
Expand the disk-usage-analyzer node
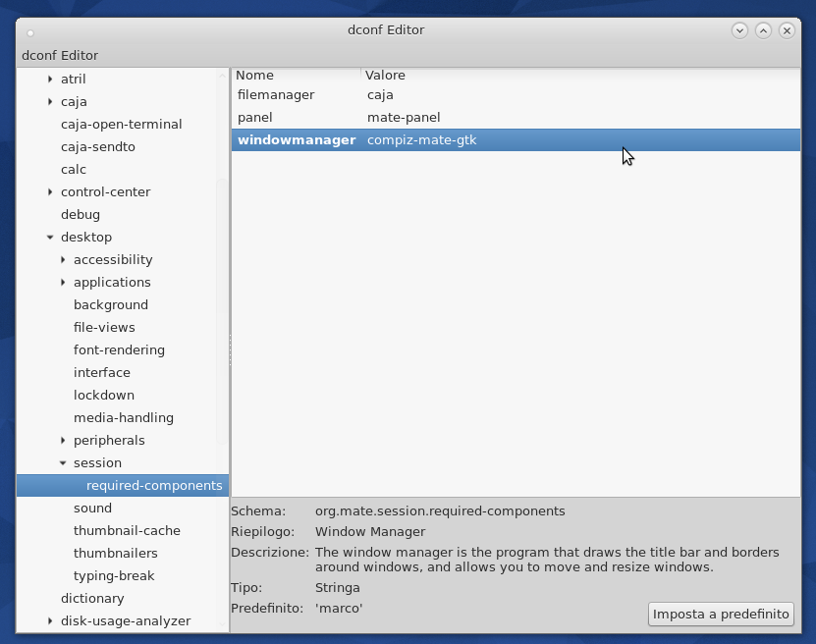click(50, 621)
